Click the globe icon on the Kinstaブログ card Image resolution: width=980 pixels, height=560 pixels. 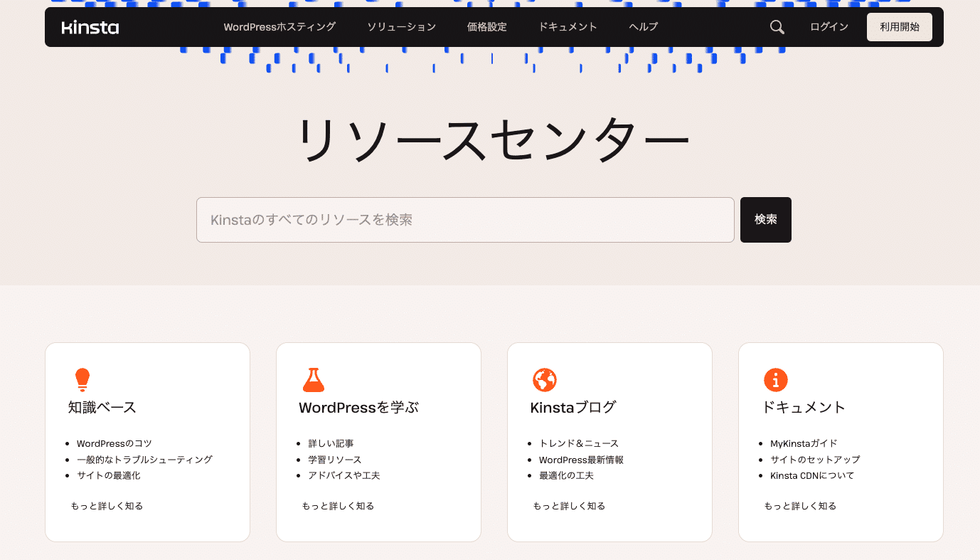point(545,379)
